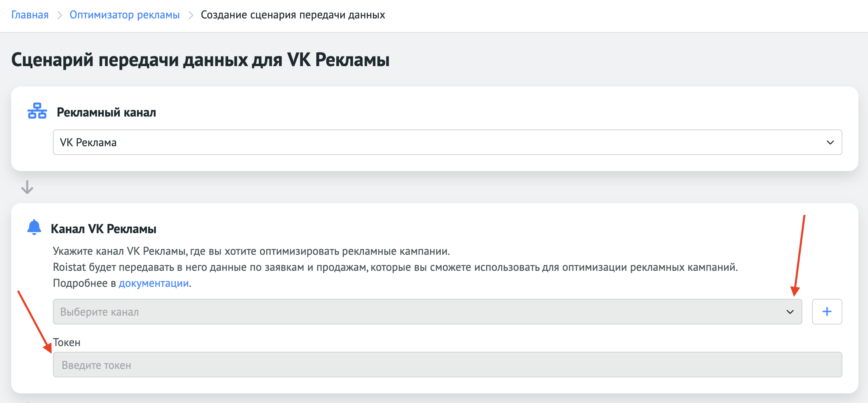Focus the Введите токен input field
Screen dimensions: 868x403
click(x=447, y=365)
